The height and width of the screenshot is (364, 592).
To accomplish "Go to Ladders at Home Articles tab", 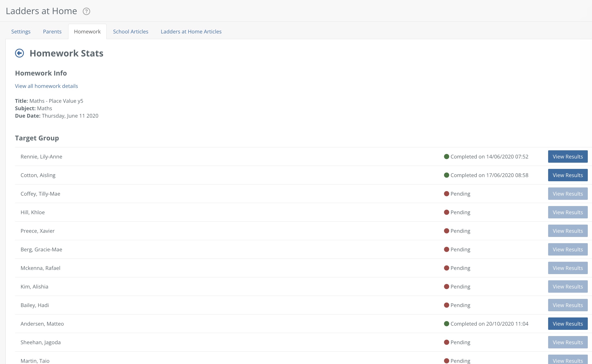I will click(191, 31).
